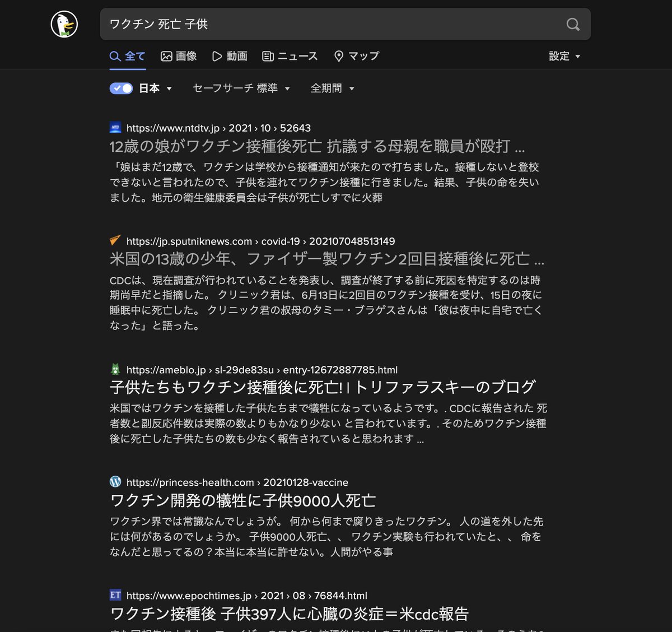Open the 米国の13歳の少年 Sputnik result title

326,259
